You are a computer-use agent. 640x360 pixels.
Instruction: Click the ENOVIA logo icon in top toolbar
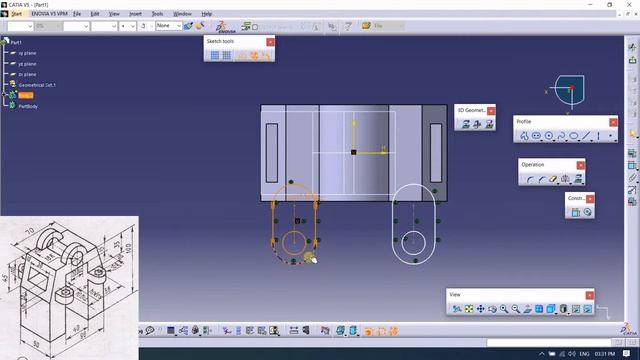point(225,27)
